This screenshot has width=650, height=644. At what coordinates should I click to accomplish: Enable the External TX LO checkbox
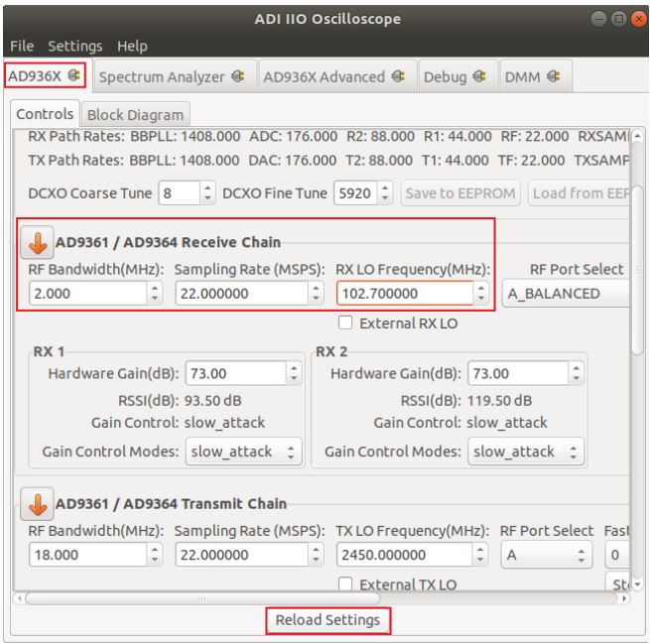click(x=344, y=585)
